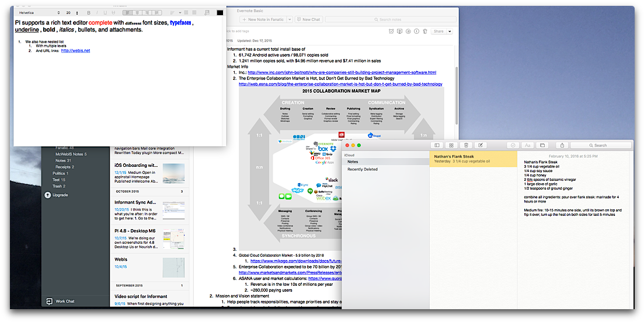Focus the Search notes field in Evernote

click(x=391, y=19)
